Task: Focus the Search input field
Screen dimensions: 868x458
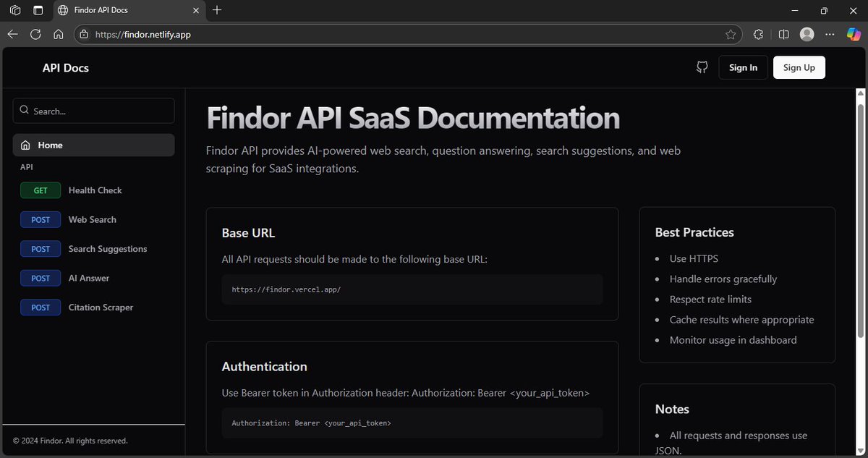Action: click(93, 111)
